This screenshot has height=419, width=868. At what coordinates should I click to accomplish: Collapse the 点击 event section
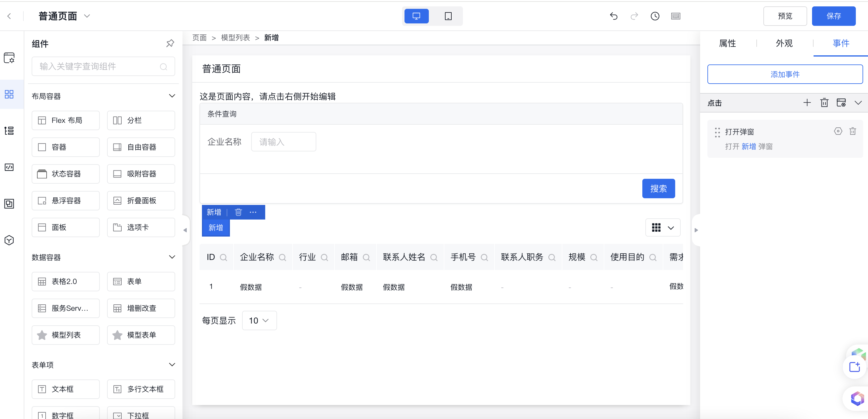pos(858,103)
